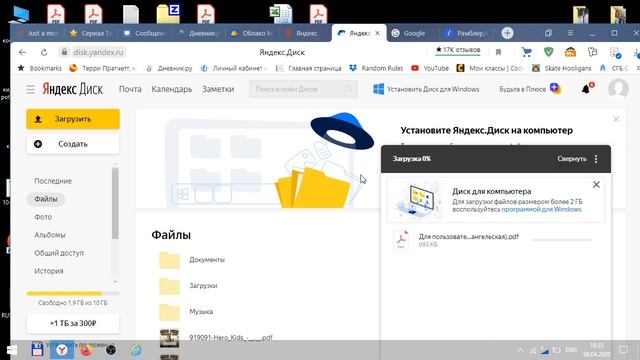Viewport: 640px width, 360px height.
Task: Close the active Яндекс tab
Action: 377,33
